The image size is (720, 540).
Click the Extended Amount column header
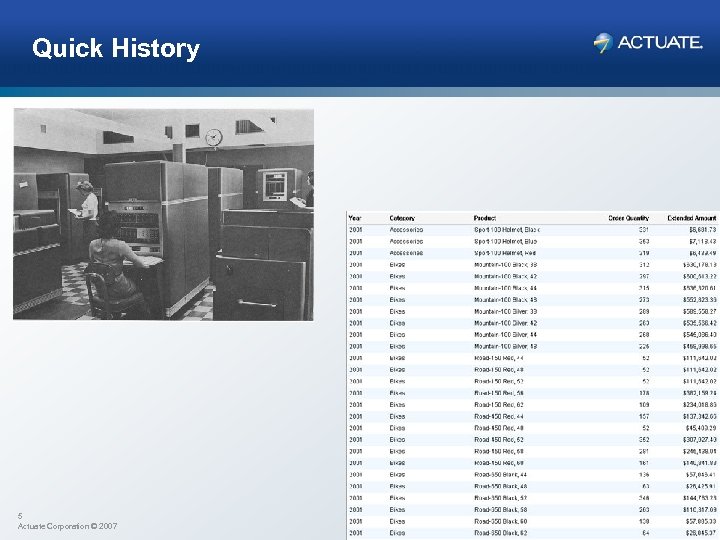tap(692, 218)
